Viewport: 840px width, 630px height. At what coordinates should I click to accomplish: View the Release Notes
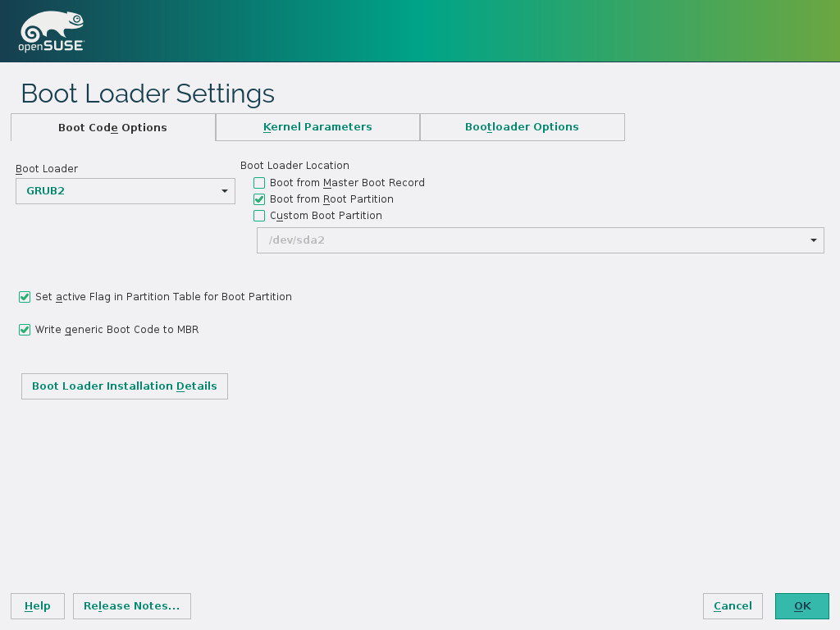coord(132,606)
